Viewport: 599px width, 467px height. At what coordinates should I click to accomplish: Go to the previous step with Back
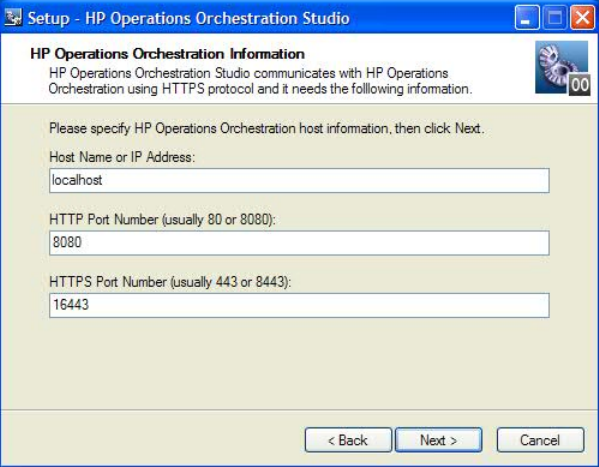(x=348, y=440)
